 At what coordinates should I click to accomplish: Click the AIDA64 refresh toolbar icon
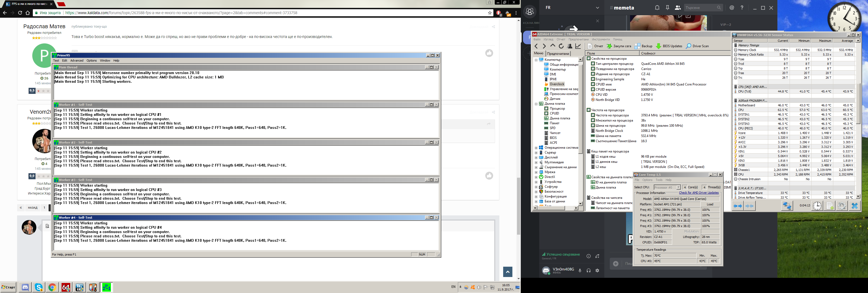561,46
